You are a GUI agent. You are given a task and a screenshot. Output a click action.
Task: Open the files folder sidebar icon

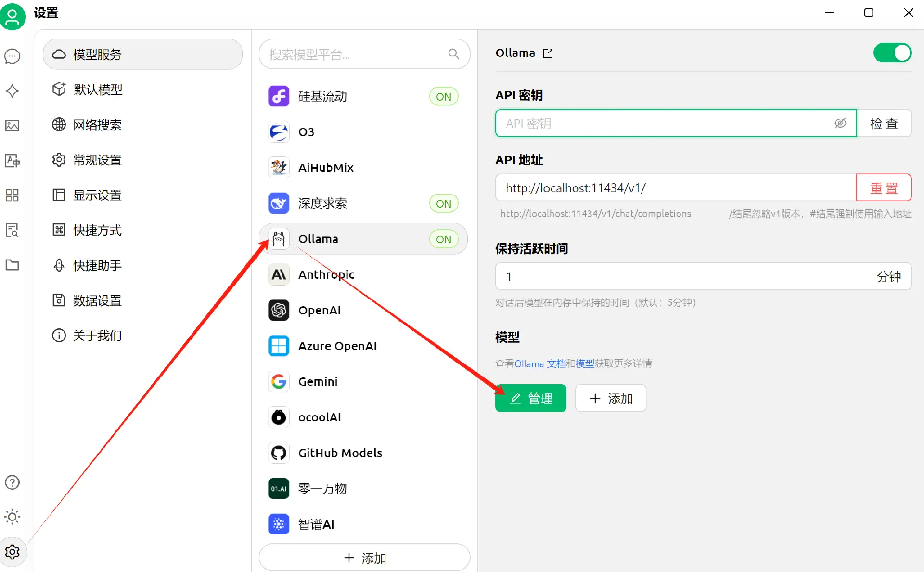click(13, 265)
